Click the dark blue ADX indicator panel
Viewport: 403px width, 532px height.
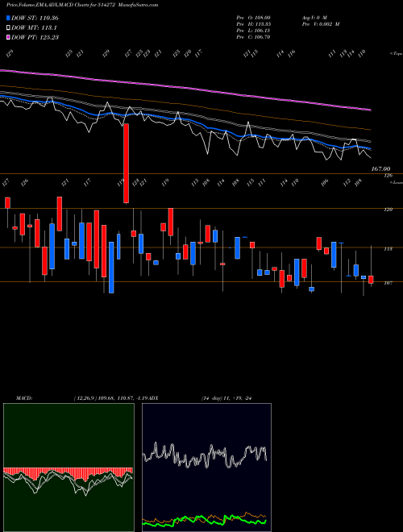pos(207,468)
